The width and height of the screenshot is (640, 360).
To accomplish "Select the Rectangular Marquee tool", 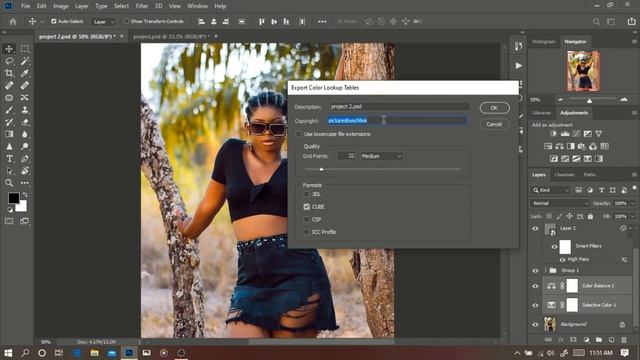I will [25, 49].
